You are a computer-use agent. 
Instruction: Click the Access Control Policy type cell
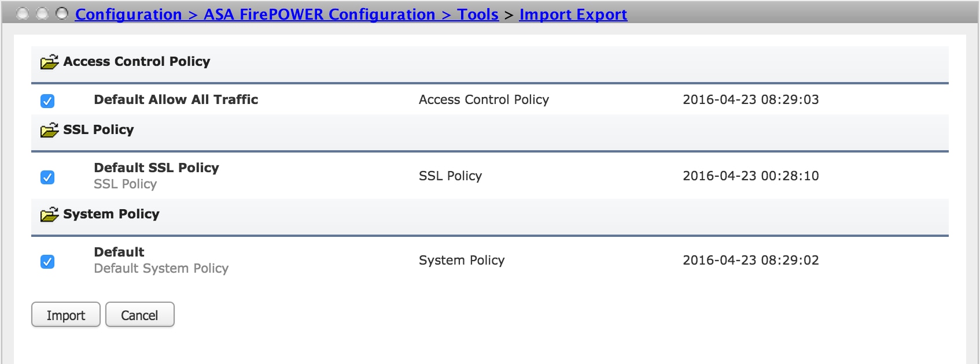pos(484,99)
